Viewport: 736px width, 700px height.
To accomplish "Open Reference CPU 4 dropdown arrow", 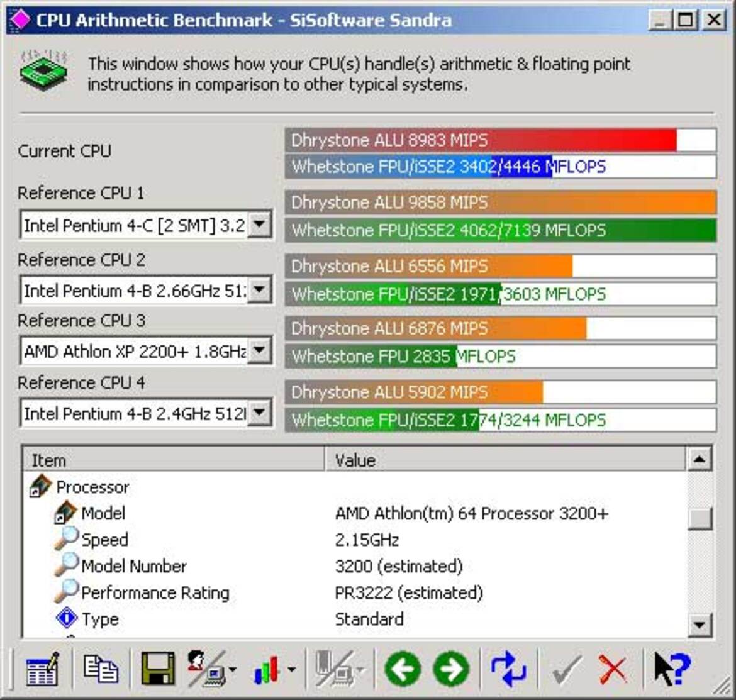I will click(260, 413).
